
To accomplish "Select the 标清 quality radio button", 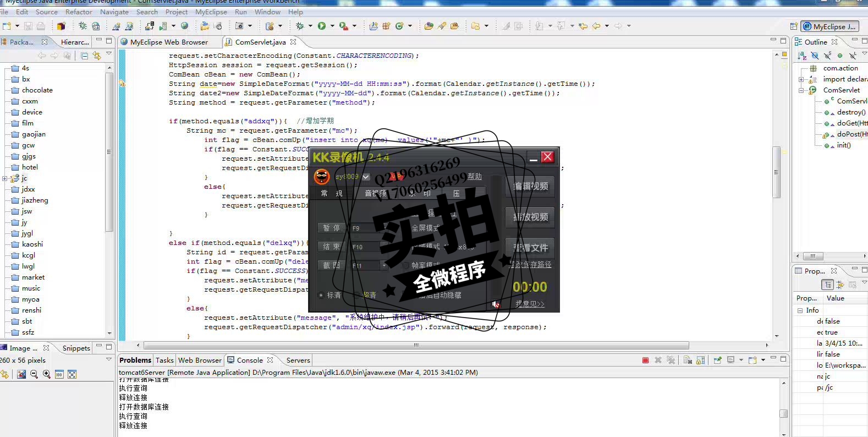I will click(321, 296).
